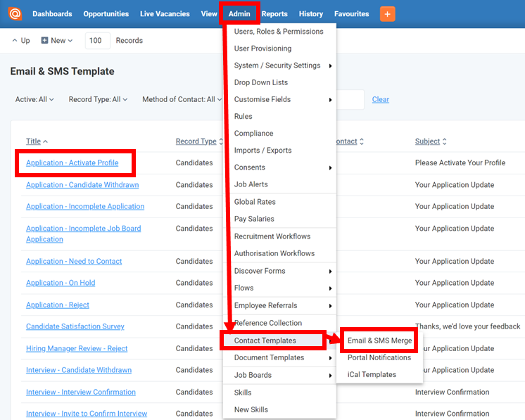Expand Discover Forms submenu
Screen dimensions: 525x420
tap(330, 272)
